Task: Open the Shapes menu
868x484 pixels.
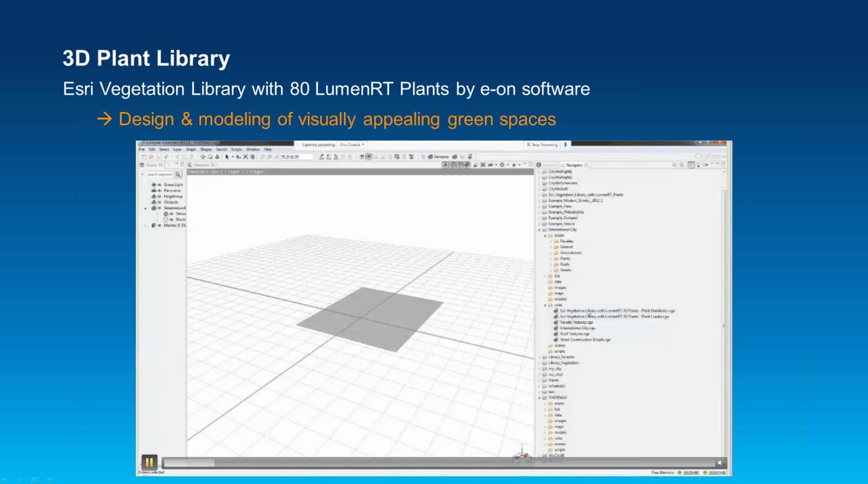Action: (x=206, y=150)
